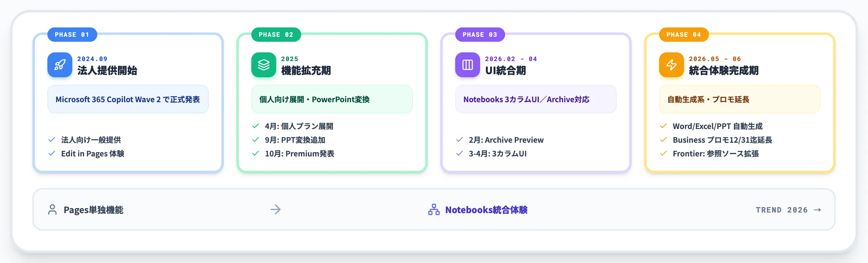Image resolution: width=868 pixels, height=263 pixels.
Task: Click the network icon beside Notebooks統合体験
Action: (x=434, y=209)
